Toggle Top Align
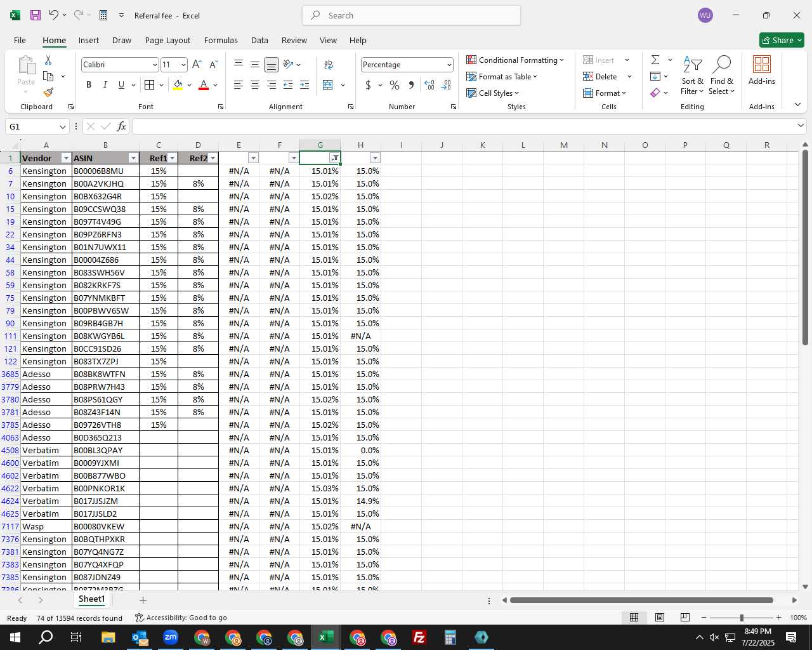The width and height of the screenshot is (812, 650). click(x=239, y=64)
